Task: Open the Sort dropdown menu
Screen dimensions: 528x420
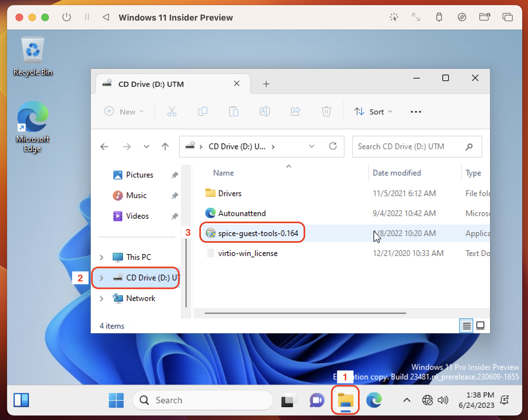Action: [x=373, y=112]
